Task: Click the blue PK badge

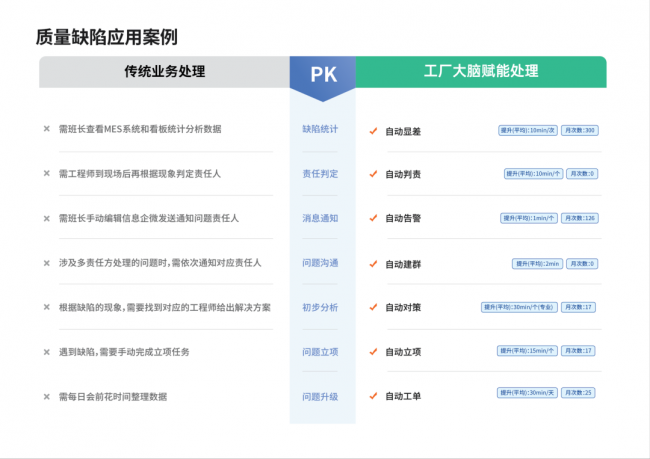Action: tap(323, 77)
